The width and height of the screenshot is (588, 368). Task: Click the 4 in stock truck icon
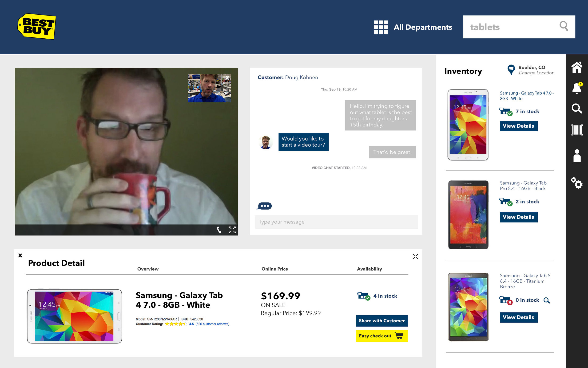(363, 296)
